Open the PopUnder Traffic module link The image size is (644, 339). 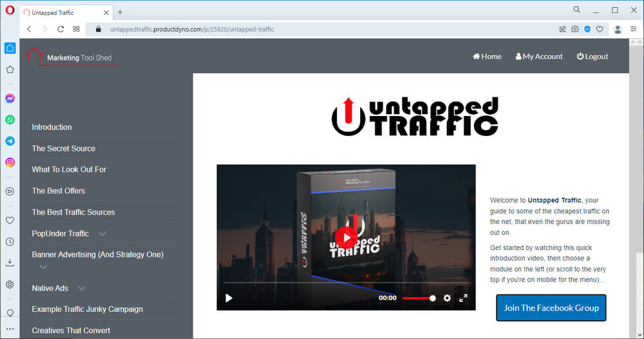tap(61, 233)
